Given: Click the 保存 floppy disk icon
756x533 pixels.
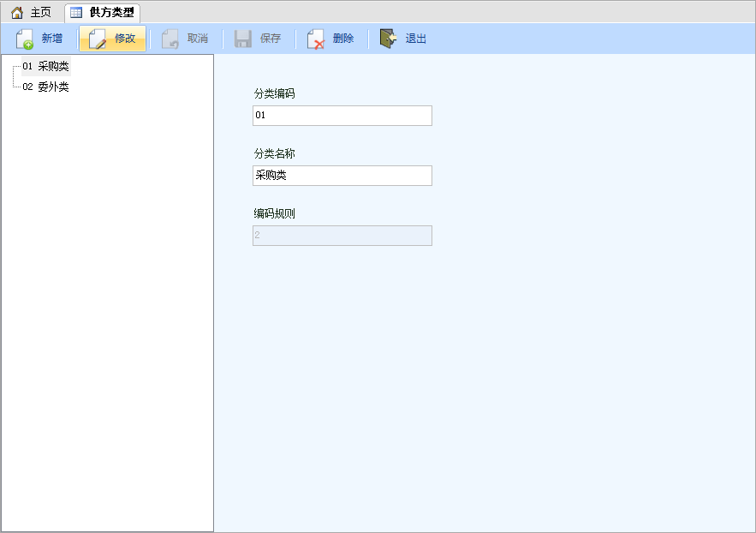Looking at the screenshot, I should pyautogui.click(x=243, y=39).
